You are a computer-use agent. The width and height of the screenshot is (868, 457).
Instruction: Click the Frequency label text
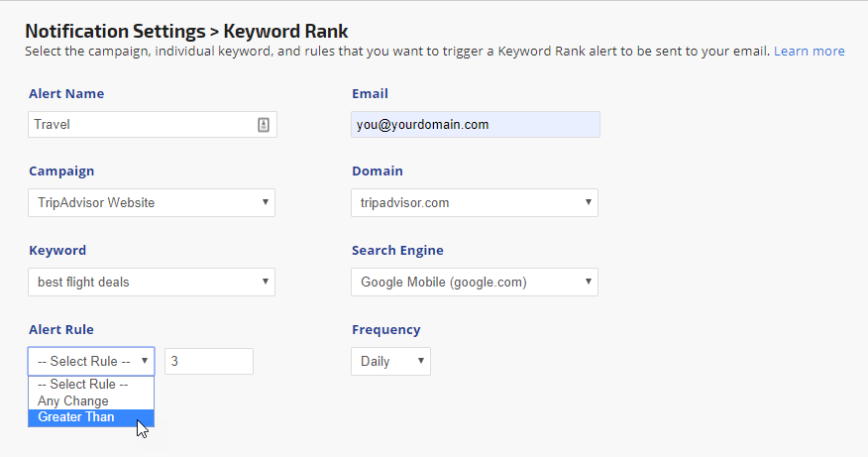click(385, 330)
